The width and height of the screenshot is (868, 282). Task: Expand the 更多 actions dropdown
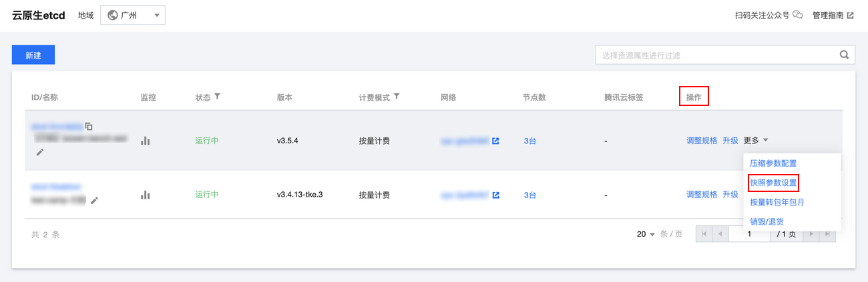[x=756, y=141]
